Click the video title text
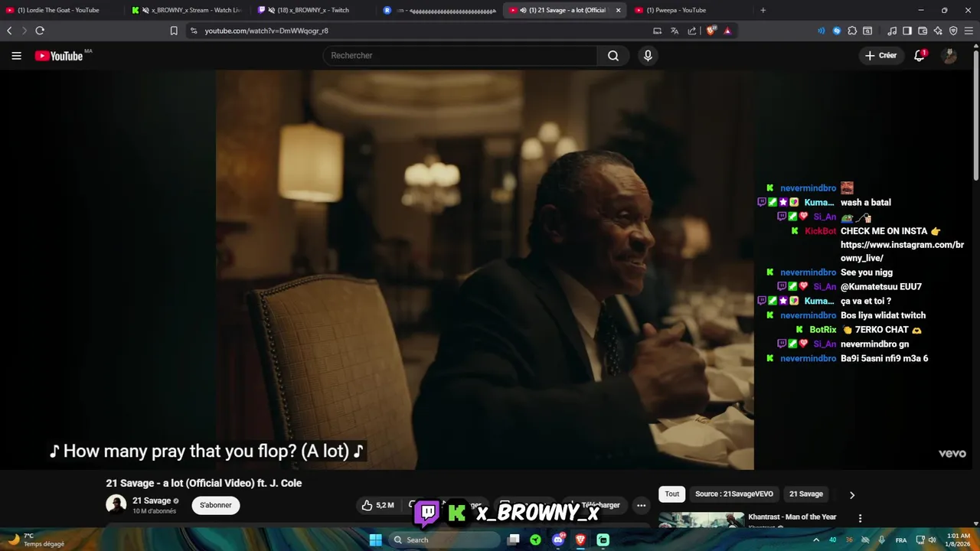Viewport: 980px width, 551px height. coord(204,483)
